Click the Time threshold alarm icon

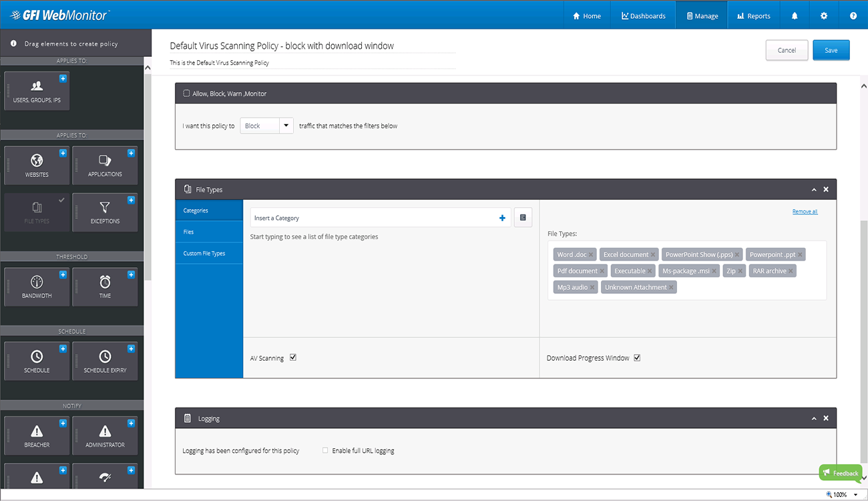pyautogui.click(x=105, y=282)
